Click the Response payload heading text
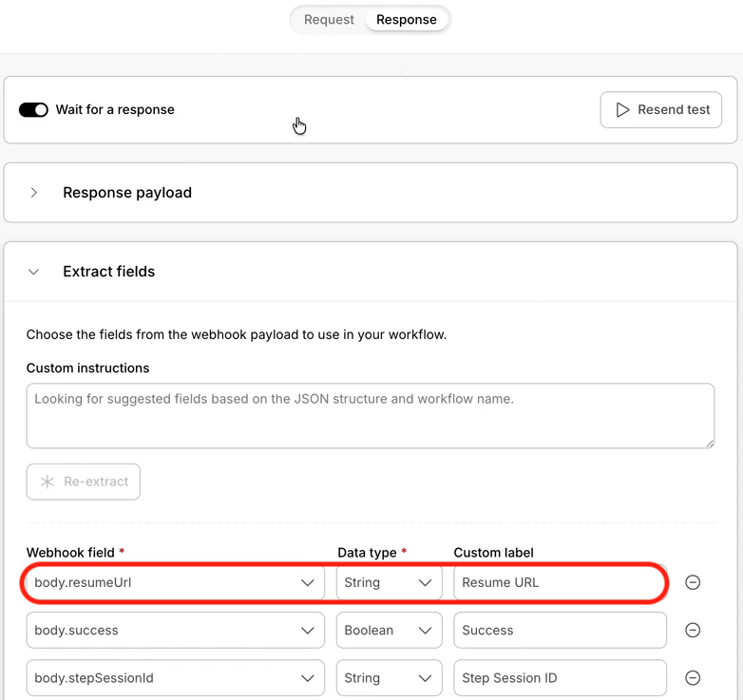 point(127,192)
